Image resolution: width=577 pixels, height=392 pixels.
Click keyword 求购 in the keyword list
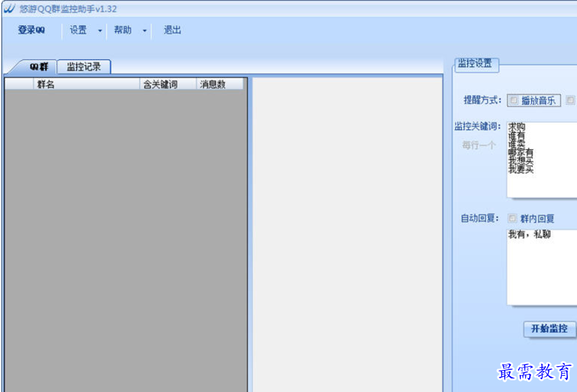coord(516,127)
